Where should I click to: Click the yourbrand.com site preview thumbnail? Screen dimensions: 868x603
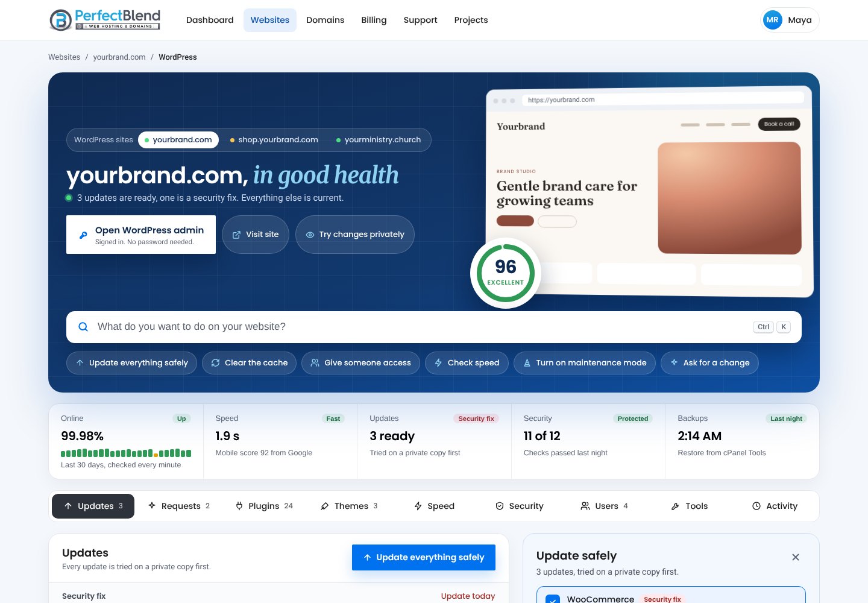click(x=649, y=192)
